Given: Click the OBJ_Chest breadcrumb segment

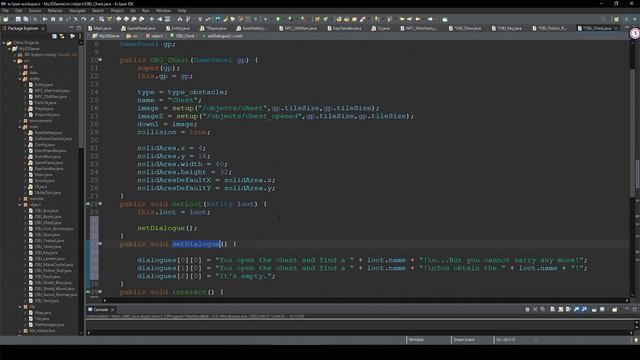Looking at the screenshot, I should [183, 36].
